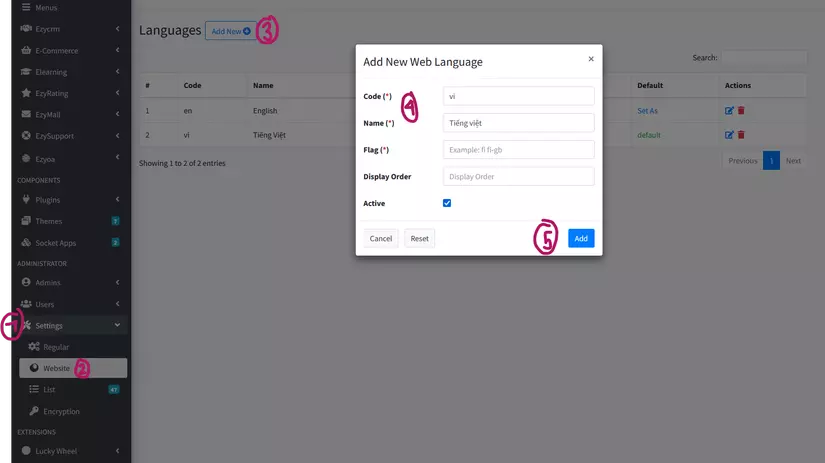
Task: Open the Website settings menu item
Action: 57,368
